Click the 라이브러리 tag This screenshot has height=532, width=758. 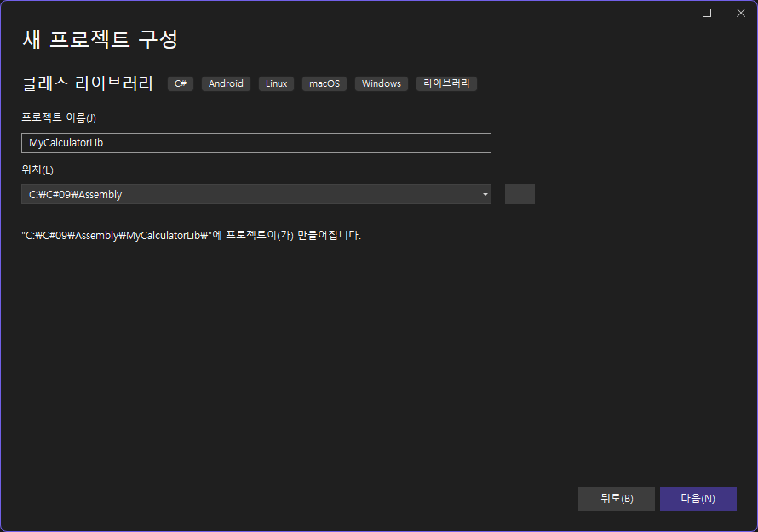click(x=446, y=83)
